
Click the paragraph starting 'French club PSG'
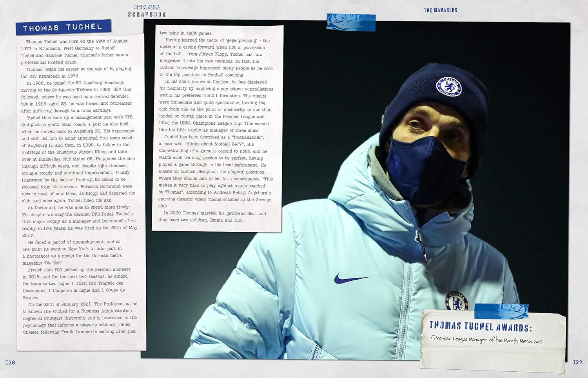(x=76, y=283)
